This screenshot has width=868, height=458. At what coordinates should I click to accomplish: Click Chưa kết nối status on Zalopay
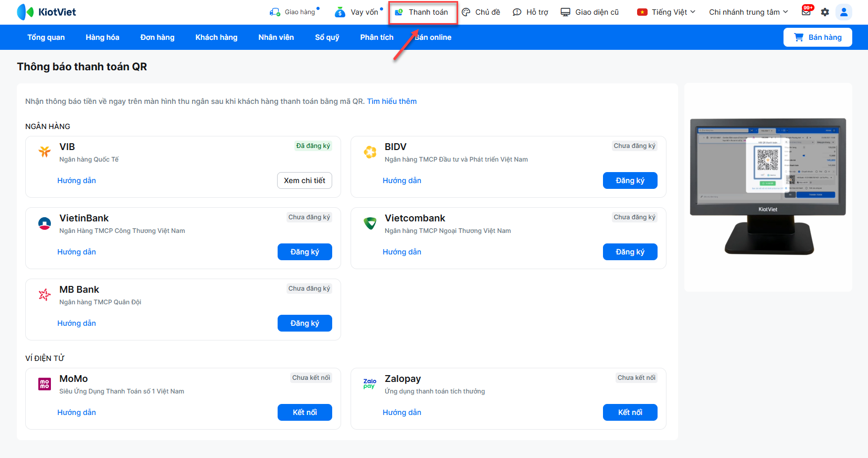[637, 378]
